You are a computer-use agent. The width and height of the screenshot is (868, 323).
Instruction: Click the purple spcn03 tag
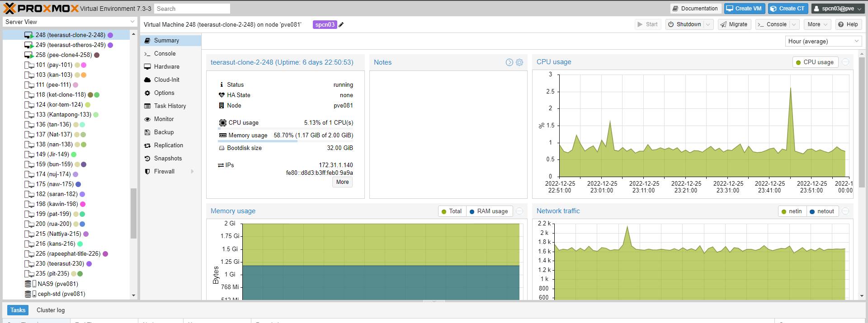pos(325,25)
